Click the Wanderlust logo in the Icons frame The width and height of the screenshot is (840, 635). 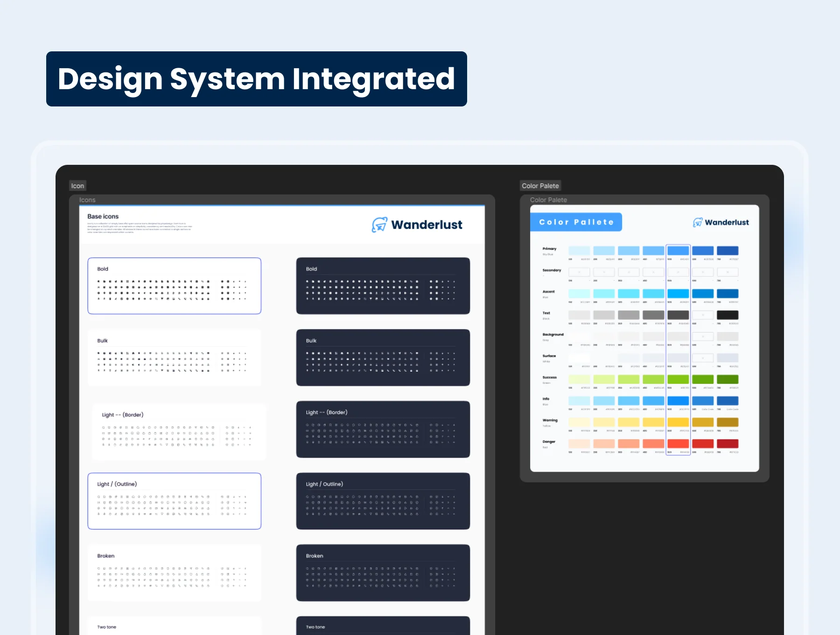[x=417, y=225]
